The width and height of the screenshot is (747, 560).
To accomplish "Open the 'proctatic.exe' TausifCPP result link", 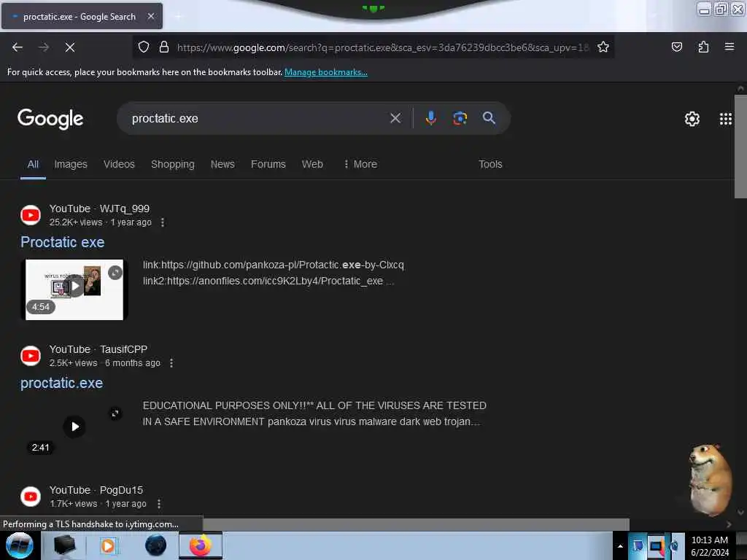I will coord(61,383).
